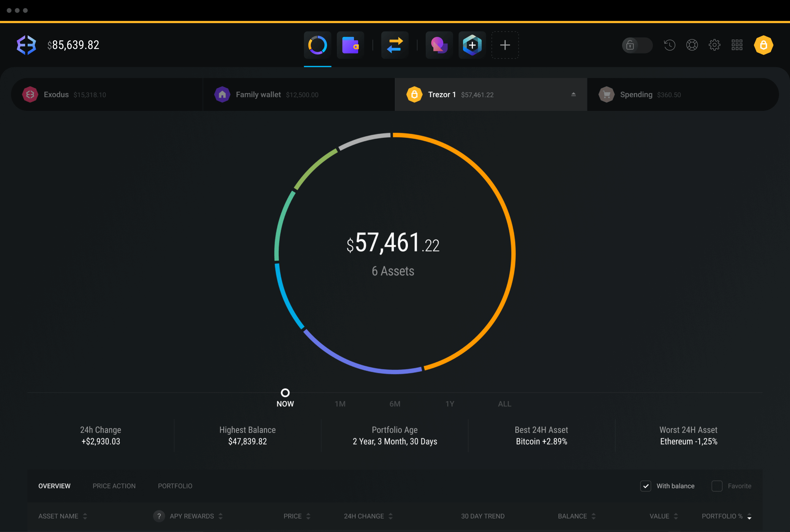Toggle the Trezor 1 wallet expander arrow

coord(573,94)
